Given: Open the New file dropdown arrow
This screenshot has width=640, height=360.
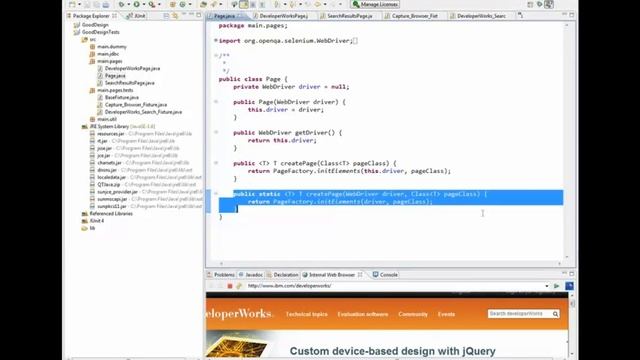Looking at the screenshot, I should [79, 4].
